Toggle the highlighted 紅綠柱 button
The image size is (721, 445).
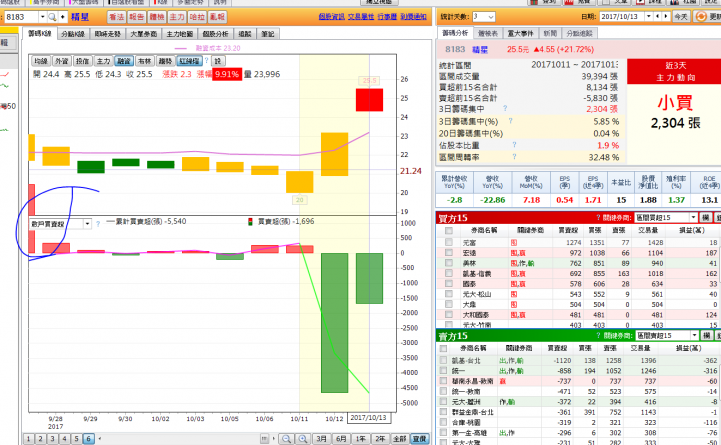[189, 61]
